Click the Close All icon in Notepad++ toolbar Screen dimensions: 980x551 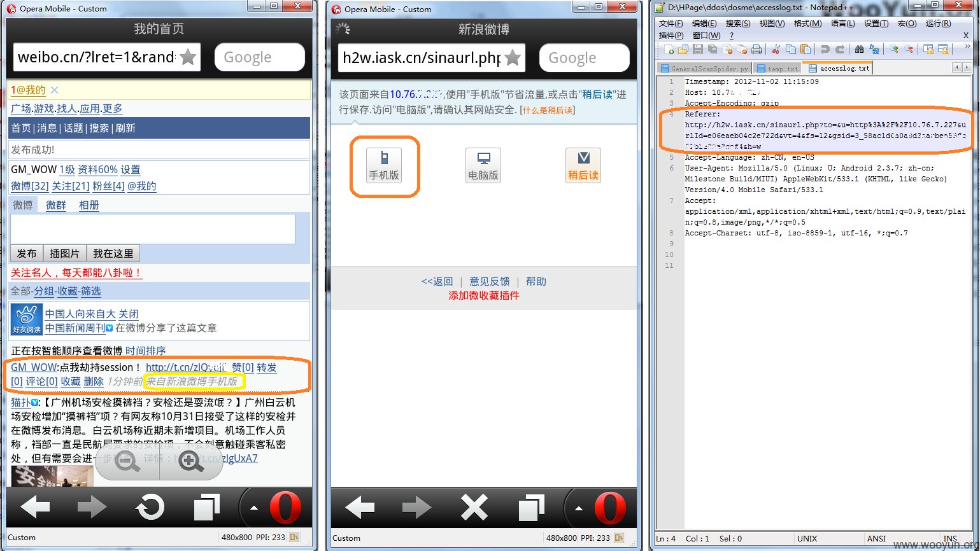[742, 49]
